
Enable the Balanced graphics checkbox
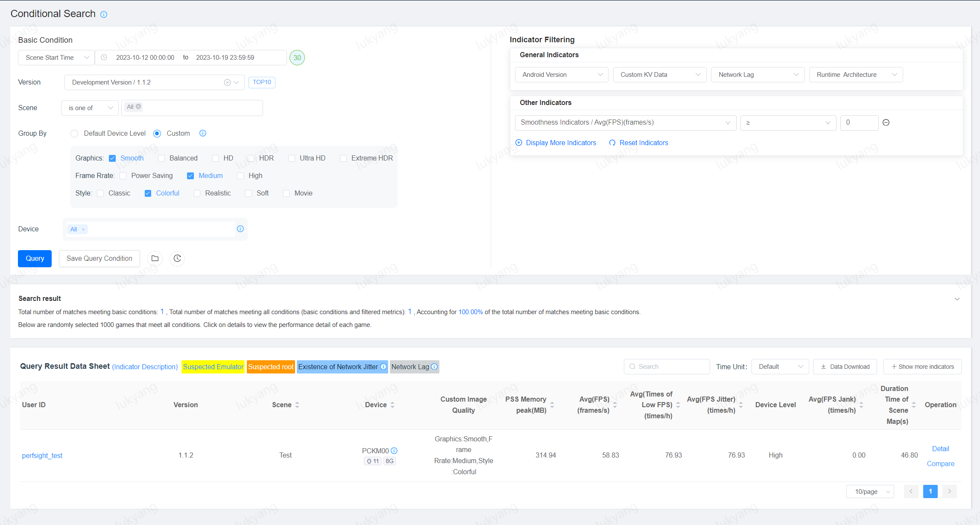pyautogui.click(x=161, y=158)
